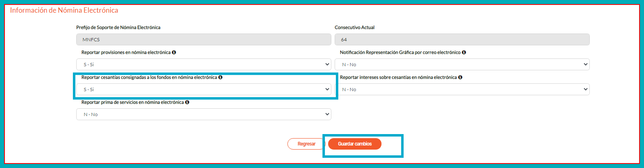Open the Reportar intereses sobre cesantías dropdown
644x168 pixels.
click(x=462, y=90)
